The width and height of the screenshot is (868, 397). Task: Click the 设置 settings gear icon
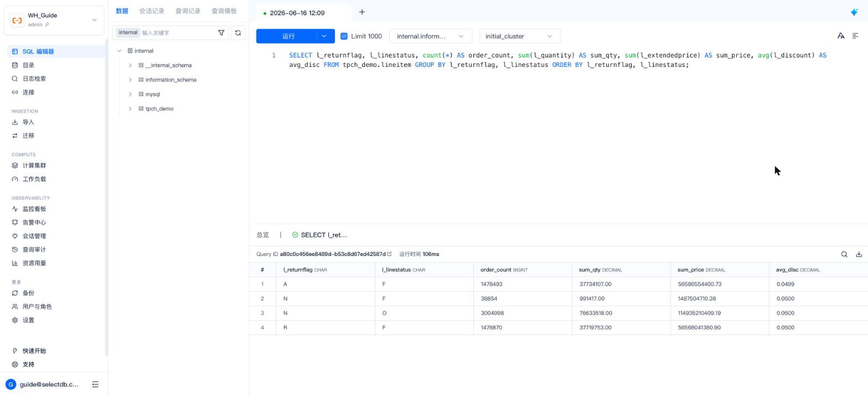(15, 320)
